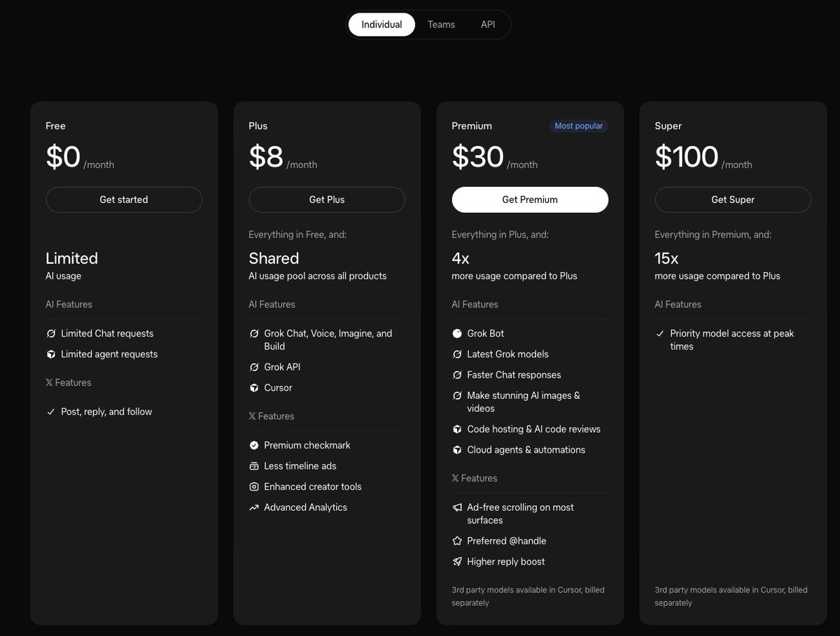Screen dimensions: 840x636
Task: Click 'Everything in Free, and:' text
Action: pyautogui.click(x=297, y=234)
